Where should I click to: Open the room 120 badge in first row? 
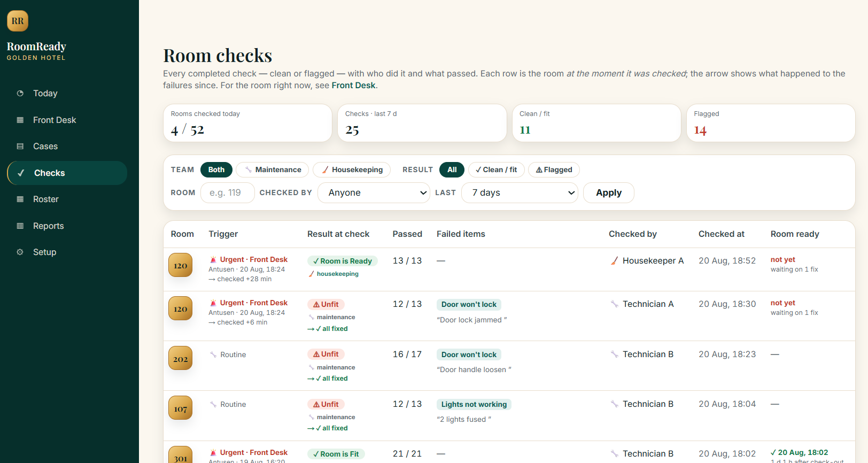(180, 265)
